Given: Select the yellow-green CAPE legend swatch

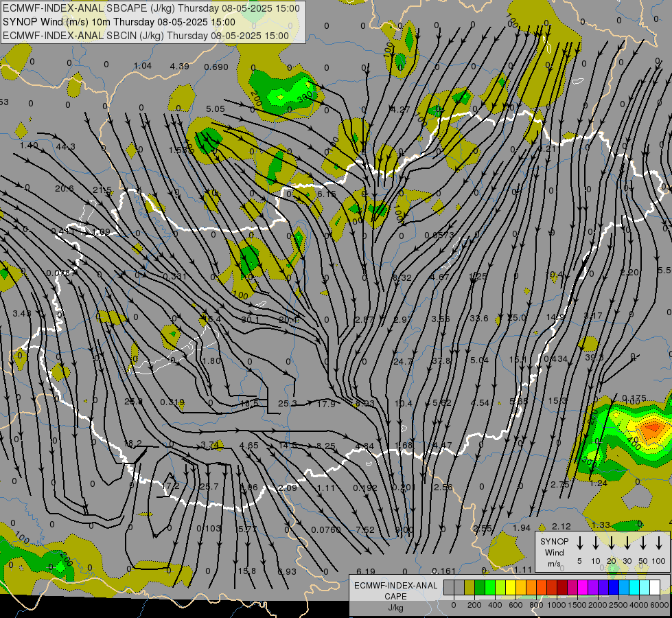Looking at the screenshot, I should [x=500, y=587].
